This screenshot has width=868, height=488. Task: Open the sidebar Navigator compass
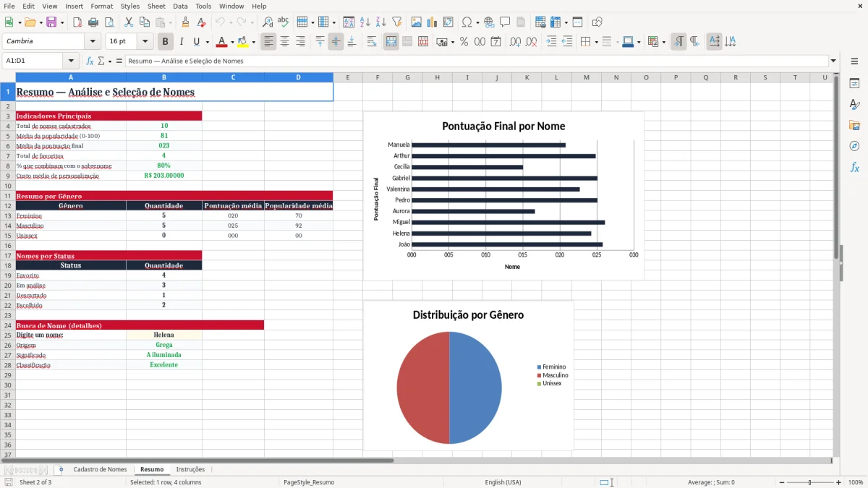click(x=854, y=146)
